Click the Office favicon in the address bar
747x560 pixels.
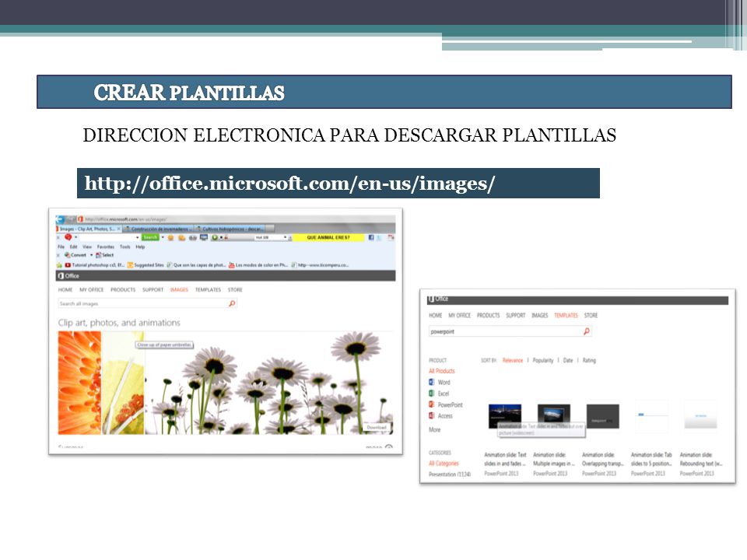80,219
